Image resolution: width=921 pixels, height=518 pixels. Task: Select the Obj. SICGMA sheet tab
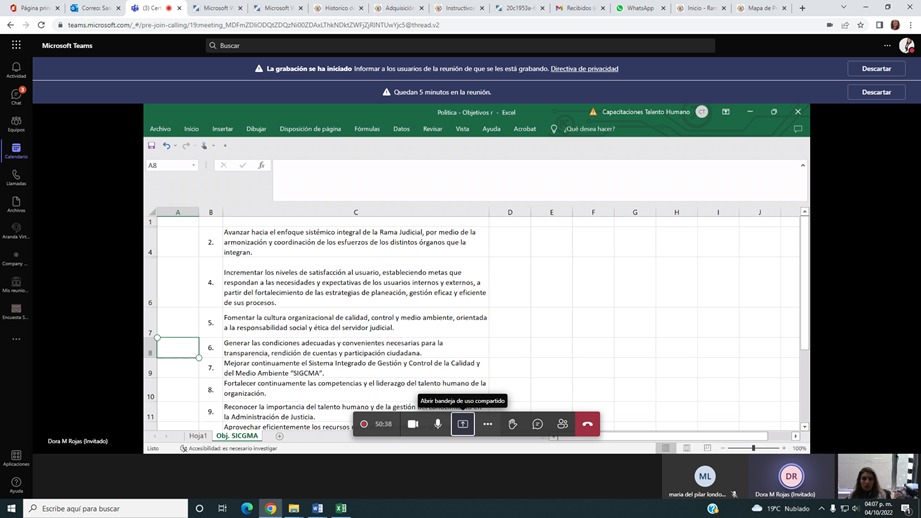click(237, 436)
